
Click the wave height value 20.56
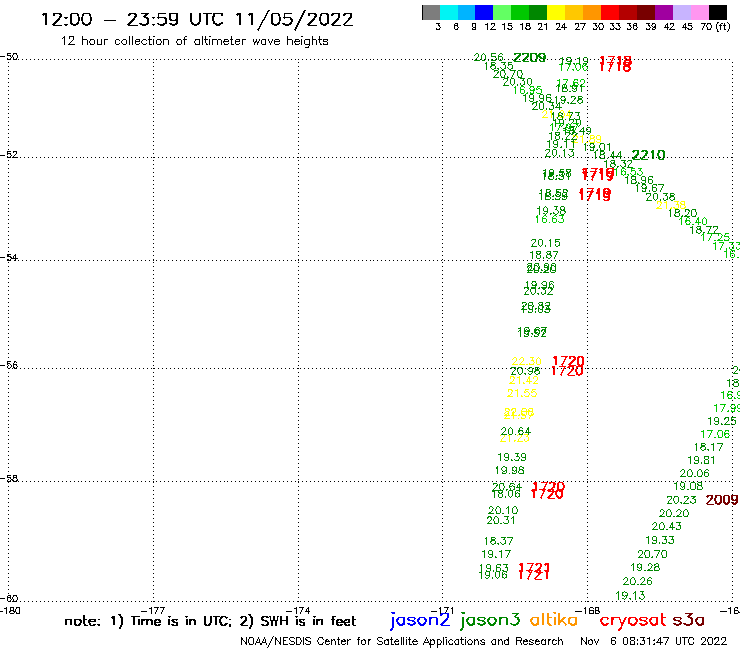(x=488, y=57)
